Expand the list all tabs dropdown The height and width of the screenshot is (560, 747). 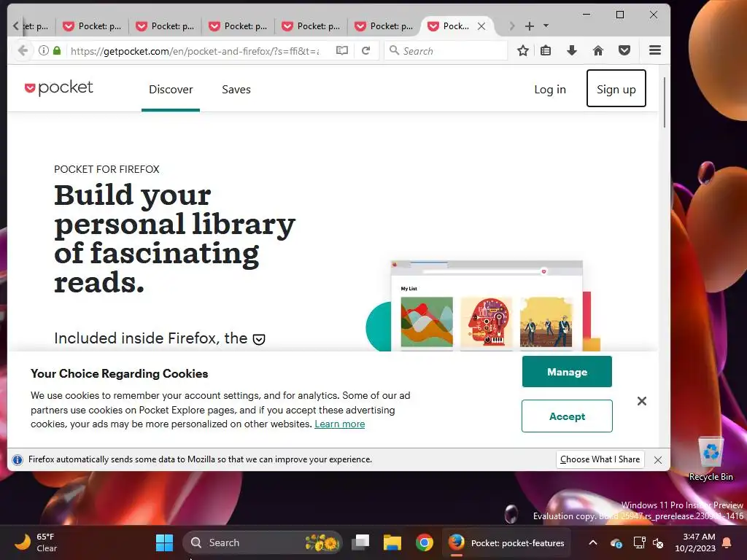(546, 26)
